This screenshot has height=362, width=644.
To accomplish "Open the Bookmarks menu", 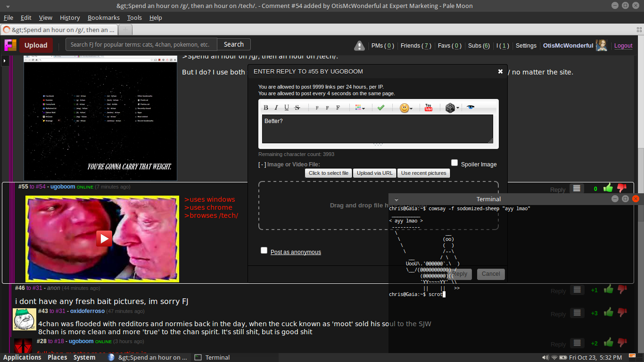I will (103, 17).
